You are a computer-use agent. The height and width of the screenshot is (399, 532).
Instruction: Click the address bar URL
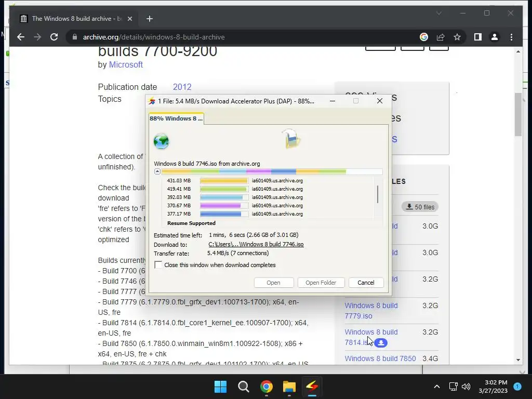pyautogui.click(x=154, y=37)
